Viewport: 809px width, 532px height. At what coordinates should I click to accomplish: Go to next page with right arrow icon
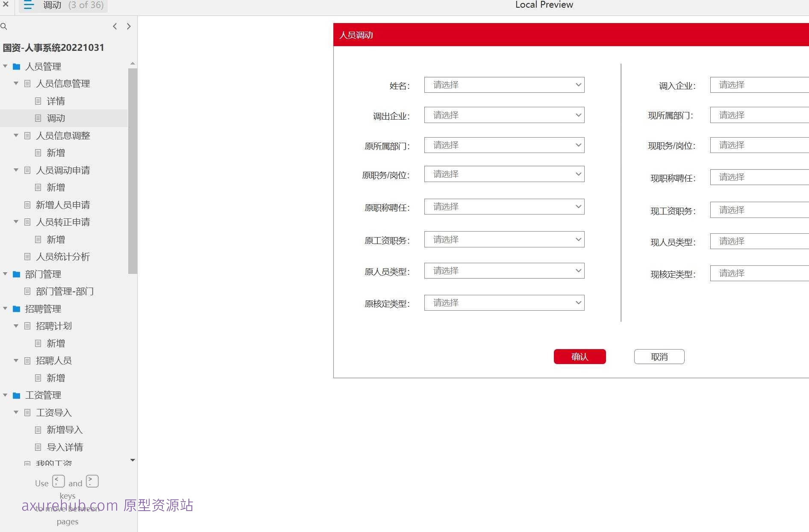[x=129, y=26]
